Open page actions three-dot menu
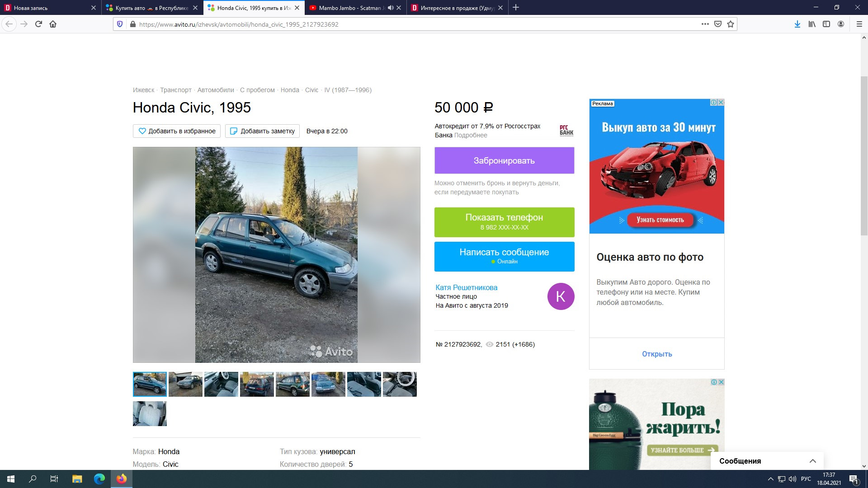Viewport: 868px width, 488px height. tap(705, 24)
